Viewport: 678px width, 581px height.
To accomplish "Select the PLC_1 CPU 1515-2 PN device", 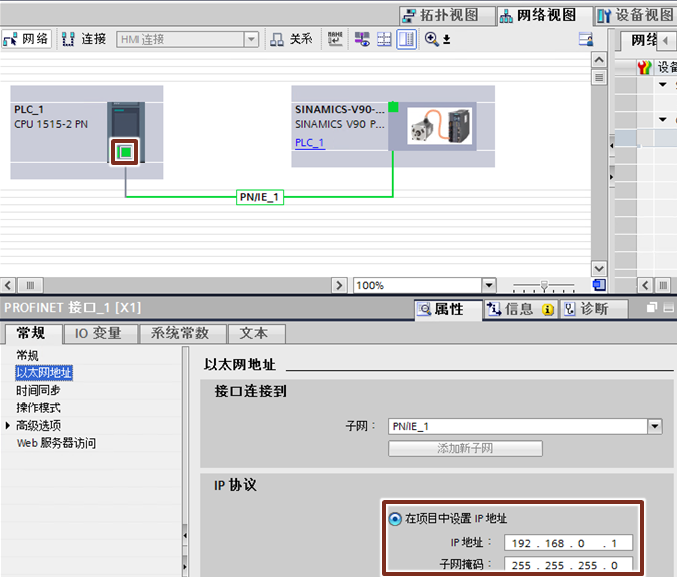I will (87, 132).
